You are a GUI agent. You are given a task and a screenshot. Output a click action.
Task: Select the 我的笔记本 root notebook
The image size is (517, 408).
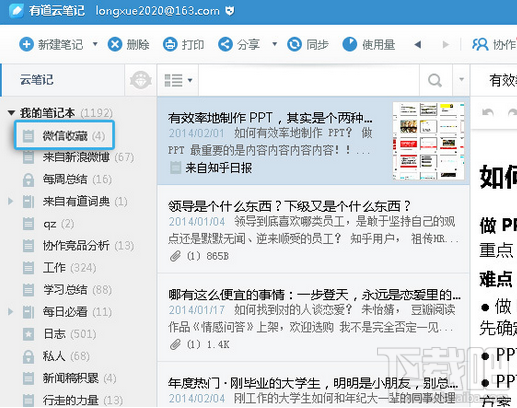coord(66,113)
